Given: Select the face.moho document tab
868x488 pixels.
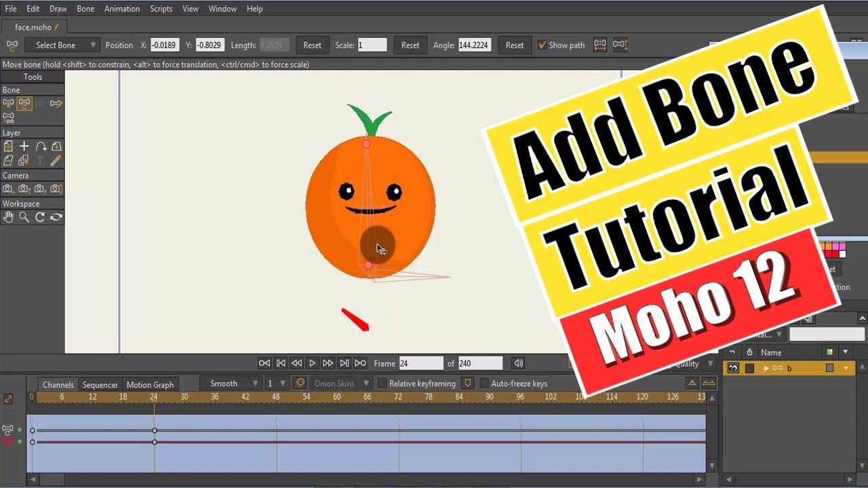Looking at the screenshot, I should point(37,27).
